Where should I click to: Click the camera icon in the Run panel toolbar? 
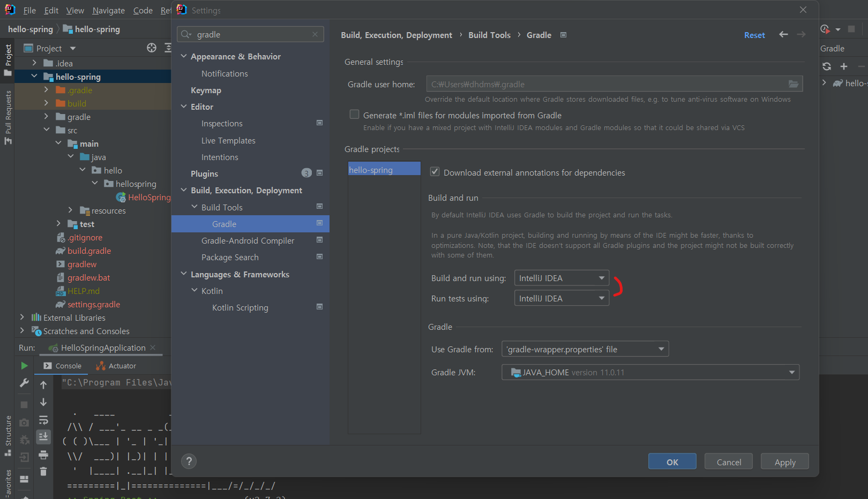click(x=24, y=422)
